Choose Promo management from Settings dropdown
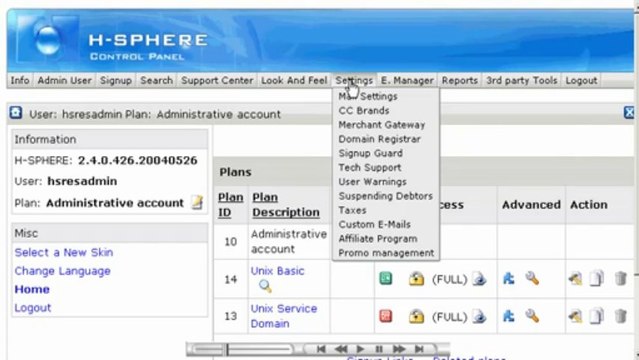The width and height of the screenshot is (639, 360). (x=386, y=253)
